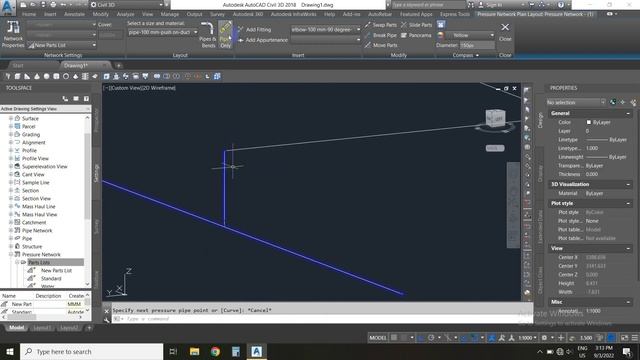
Task: Open the status bar customization menu
Action: coord(635,338)
